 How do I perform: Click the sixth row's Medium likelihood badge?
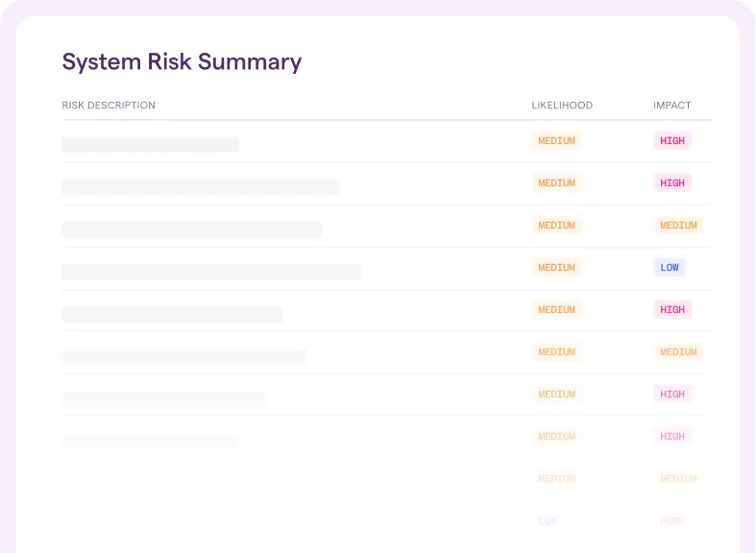click(x=556, y=352)
